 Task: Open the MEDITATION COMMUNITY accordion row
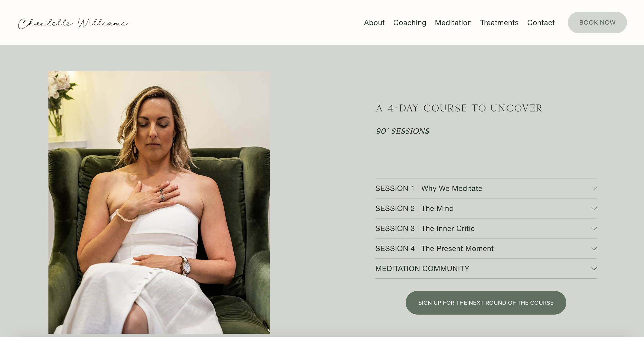click(x=486, y=269)
